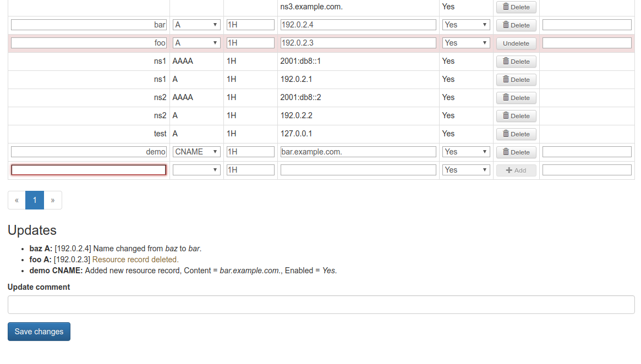Delete the ns1 AAAA record

516,61
